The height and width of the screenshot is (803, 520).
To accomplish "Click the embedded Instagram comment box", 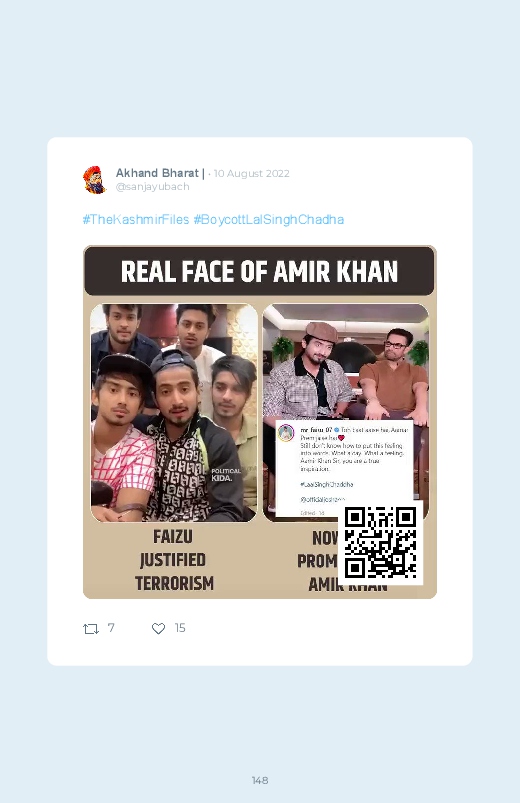I will coord(344,468).
